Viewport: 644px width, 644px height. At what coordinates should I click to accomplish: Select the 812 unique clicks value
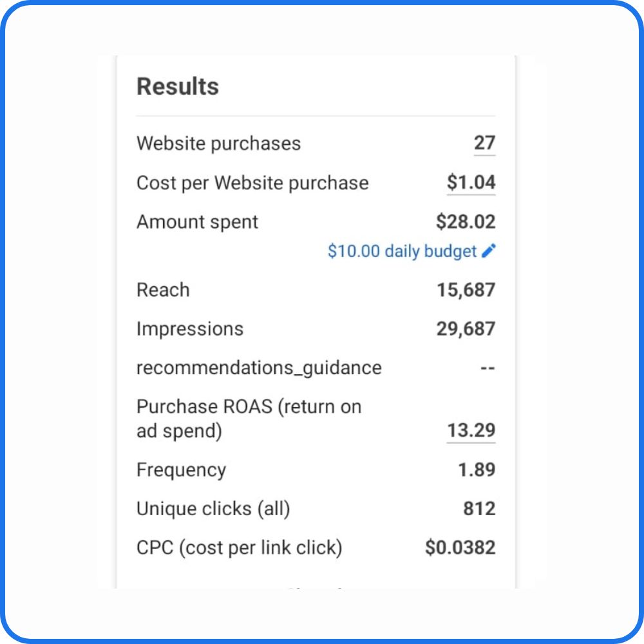[479, 509]
